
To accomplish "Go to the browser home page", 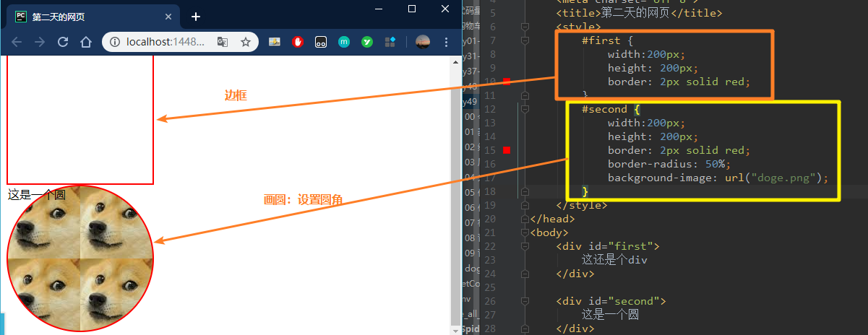I will (x=85, y=43).
